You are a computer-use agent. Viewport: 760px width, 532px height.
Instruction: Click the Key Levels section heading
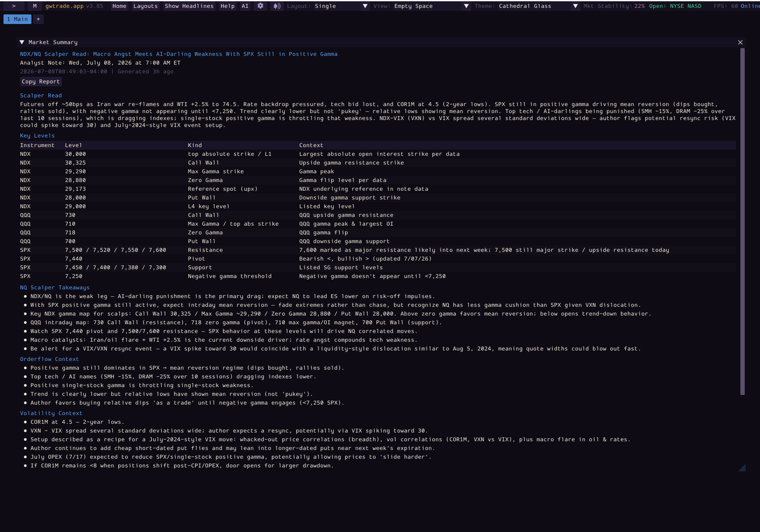(38, 136)
